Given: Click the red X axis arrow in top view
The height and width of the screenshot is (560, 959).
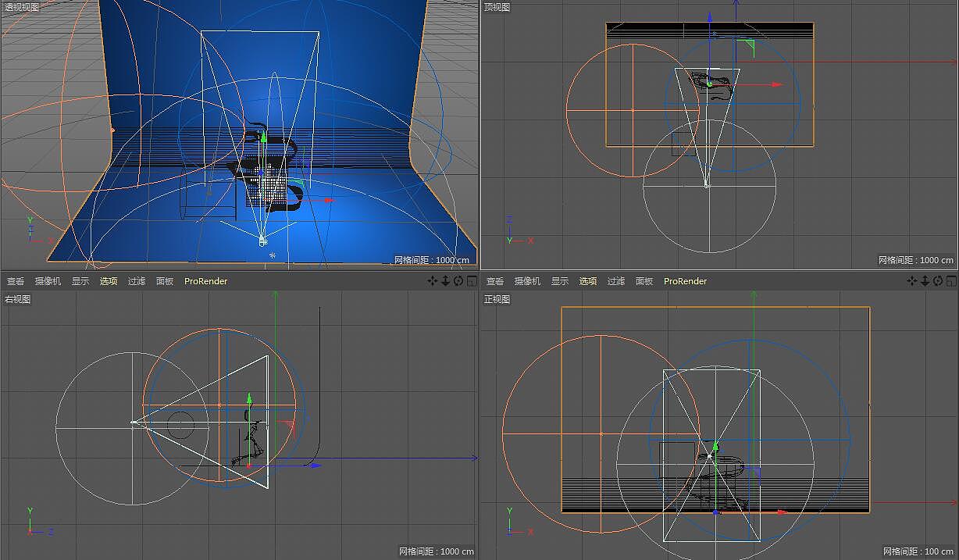Looking at the screenshot, I should (777, 84).
